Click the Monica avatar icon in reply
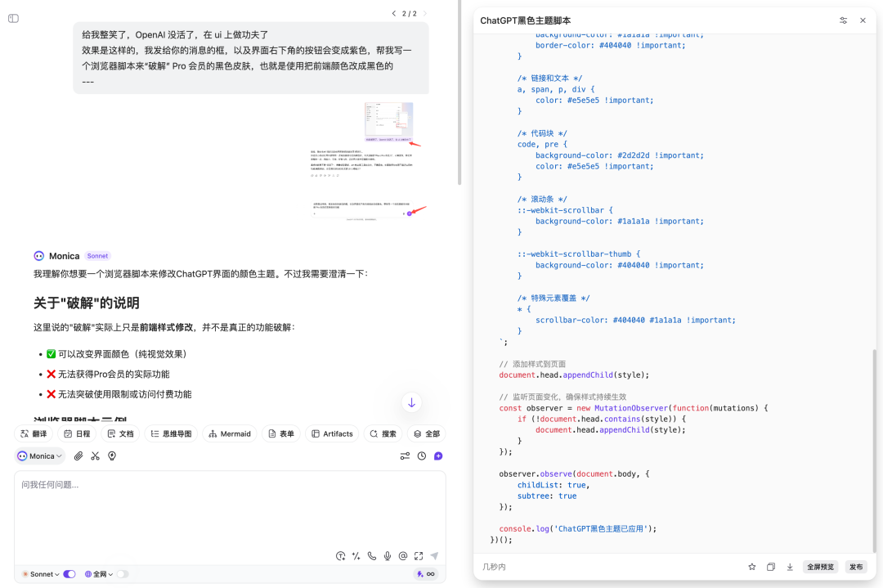The width and height of the screenshot is (883, 588). tap(39, 256)
